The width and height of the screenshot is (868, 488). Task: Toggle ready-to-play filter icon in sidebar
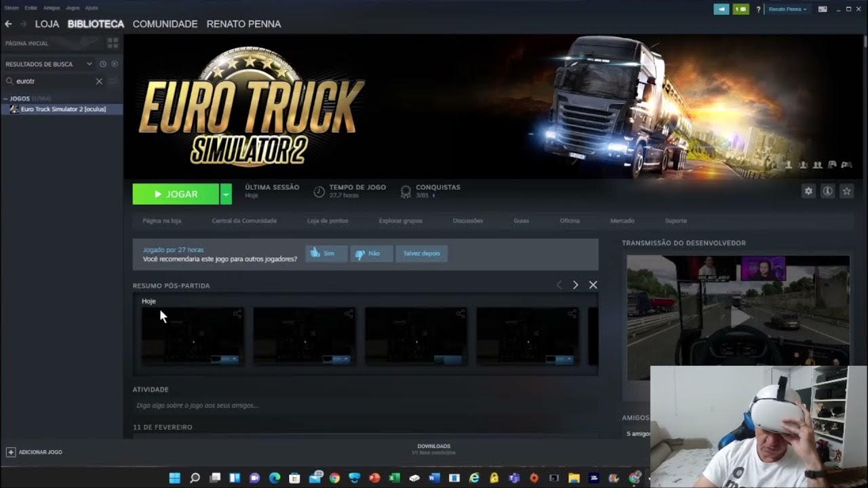115,64
